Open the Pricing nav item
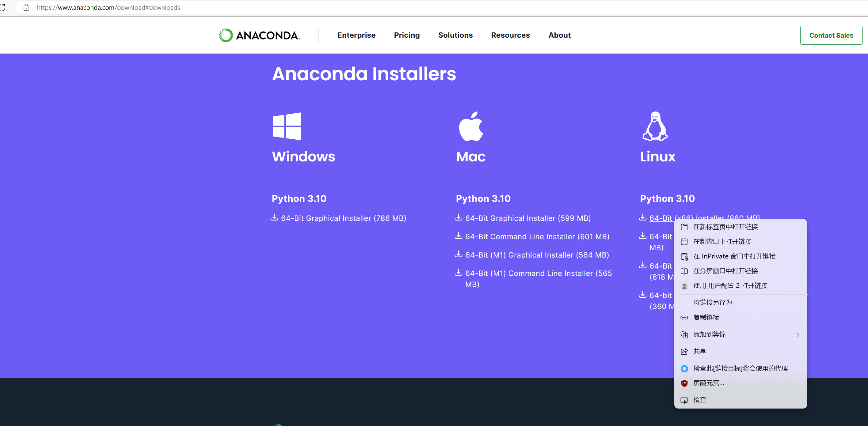 (407, 35)
